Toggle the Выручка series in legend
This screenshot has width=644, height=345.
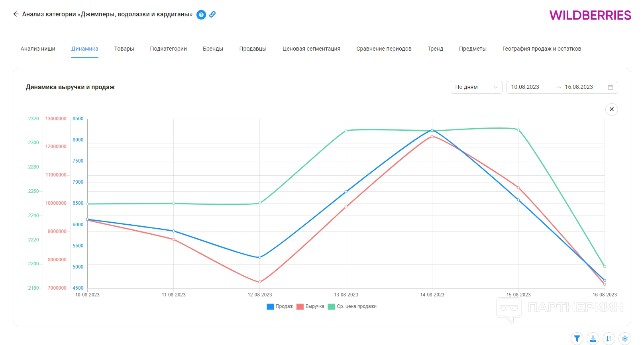(310, 306)
